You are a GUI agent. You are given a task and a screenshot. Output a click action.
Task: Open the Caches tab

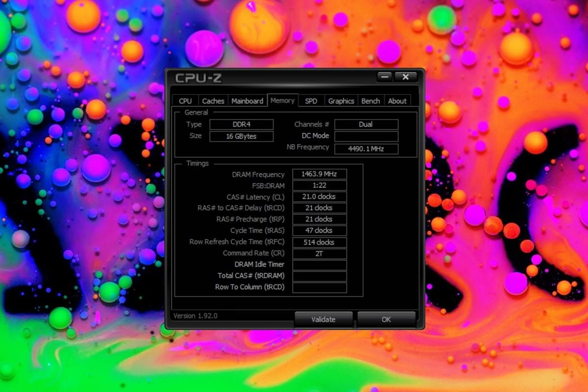point(213,101)
